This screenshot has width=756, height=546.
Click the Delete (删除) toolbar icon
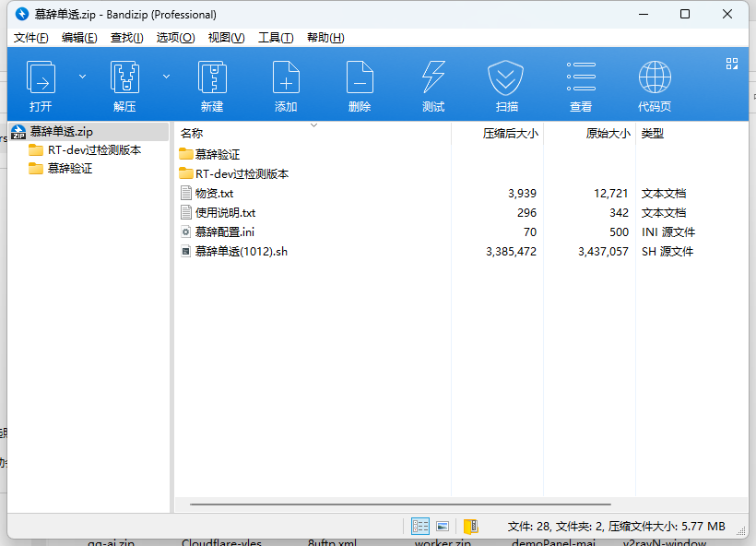point(360,78)
